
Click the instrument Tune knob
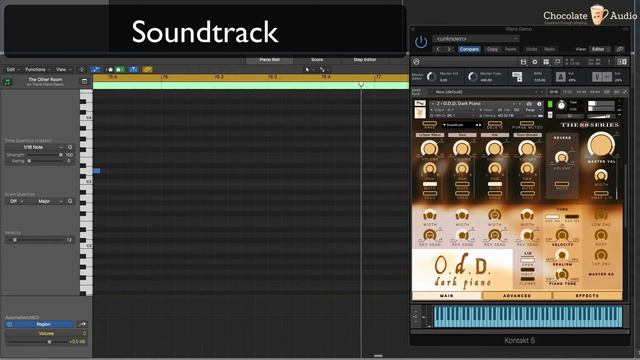point(562,105)
